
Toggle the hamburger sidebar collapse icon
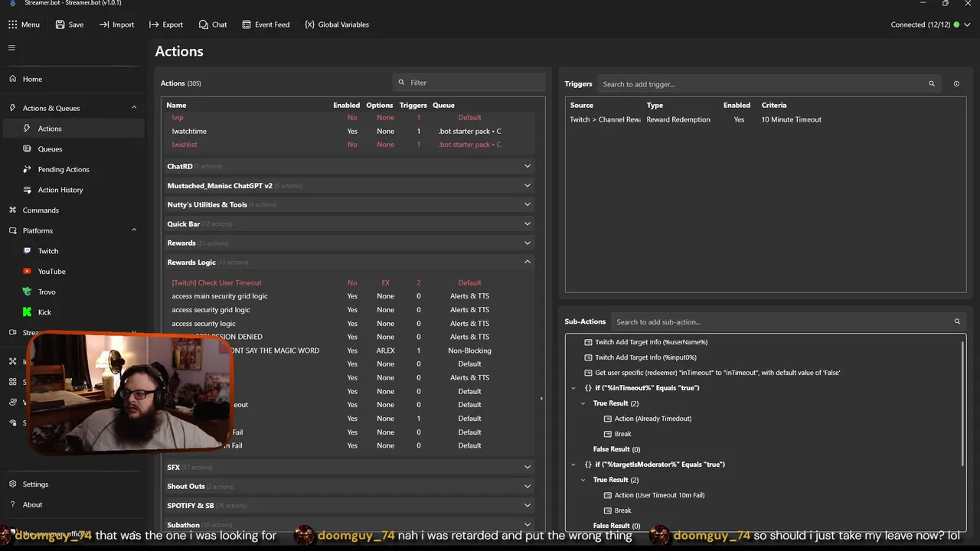click(x=11, y=47)
